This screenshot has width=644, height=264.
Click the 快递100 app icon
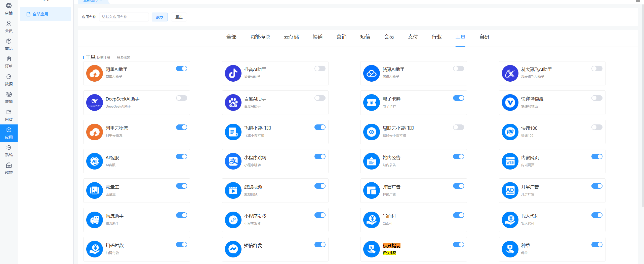point(510,132)
